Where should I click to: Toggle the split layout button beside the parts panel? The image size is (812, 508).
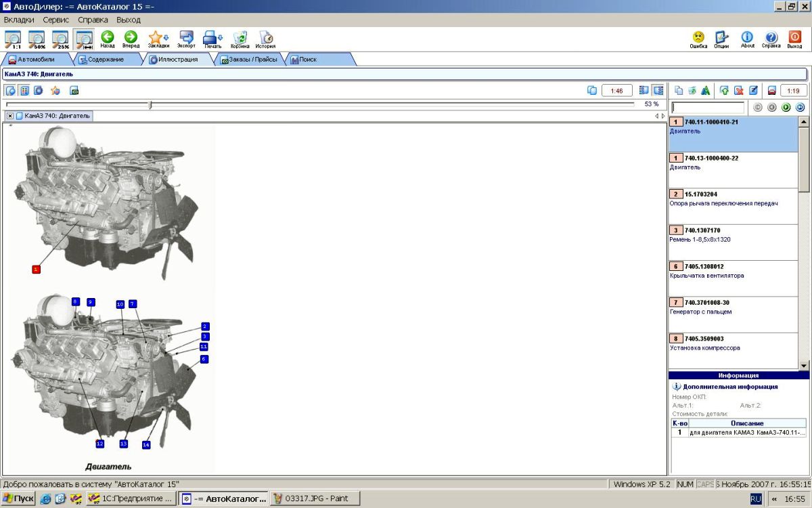pyautogui.click(x=658, y=90)
